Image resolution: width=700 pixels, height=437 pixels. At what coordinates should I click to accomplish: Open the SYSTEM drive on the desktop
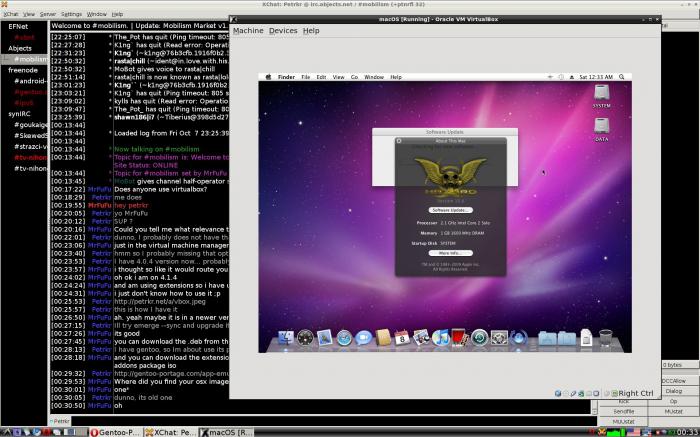click(601, 96)
